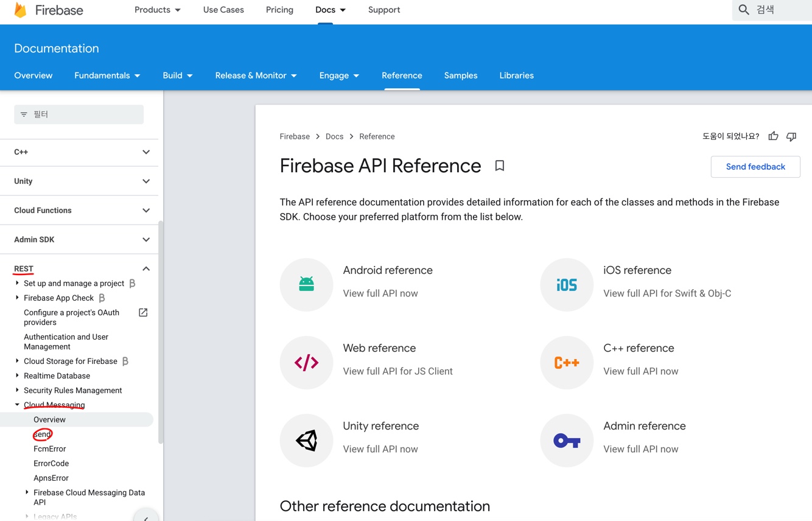Switch to the Samples tab
Image resolution: width=812 pixels, height=521 pixels.
click(461, 75)
